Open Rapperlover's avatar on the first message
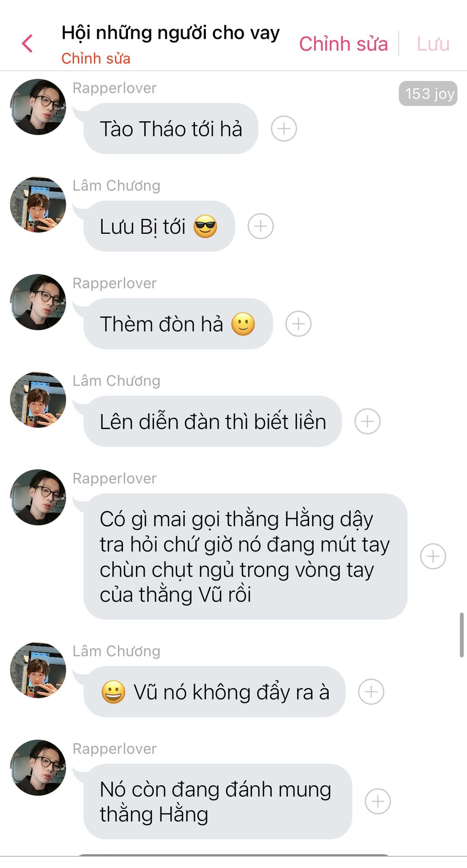 [x=38, y=107]
